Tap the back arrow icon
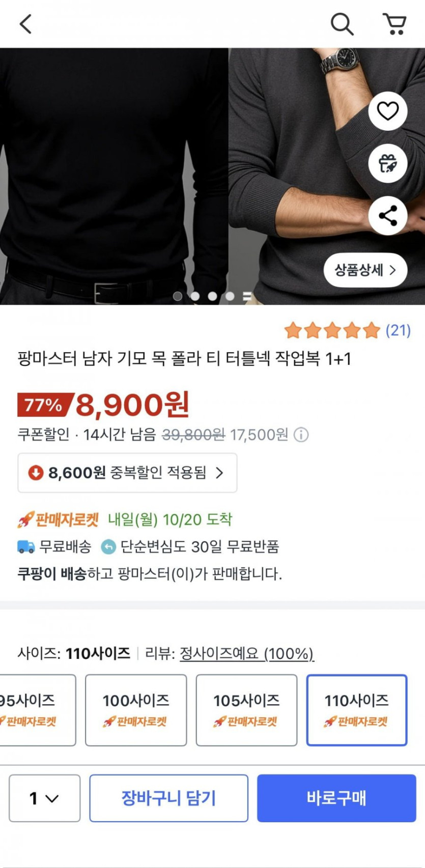The width and height of the screenshot is (425, 868). (x=26, y=24)
